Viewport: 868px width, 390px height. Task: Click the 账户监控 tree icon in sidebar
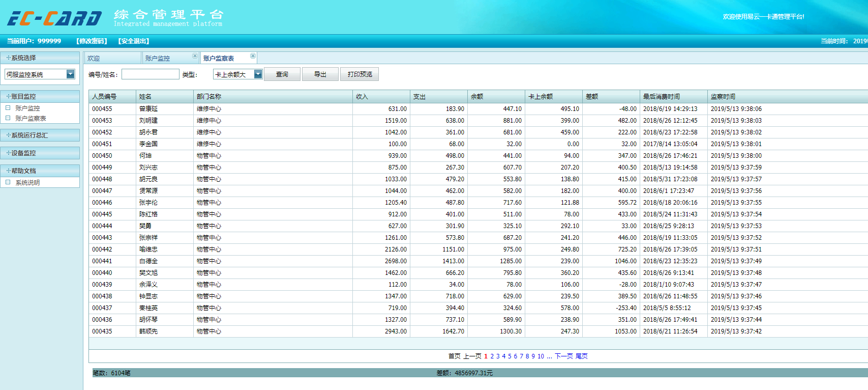pyautogui.click(x=8, y=108)
